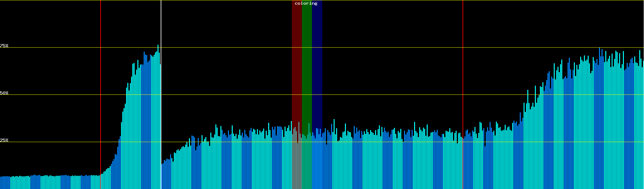Click the bar where left red marker crosses
Viewport: 644px width, 189px height.
click(x=101, y=182)
